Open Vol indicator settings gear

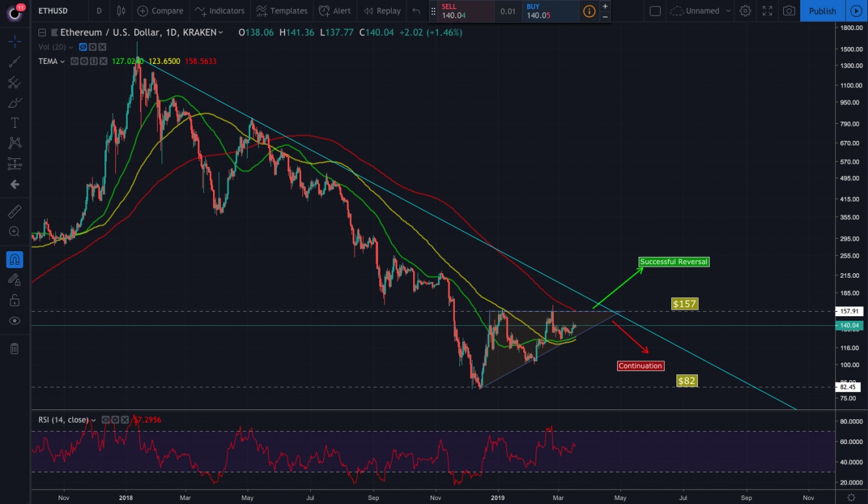click(x=93, y=47)
